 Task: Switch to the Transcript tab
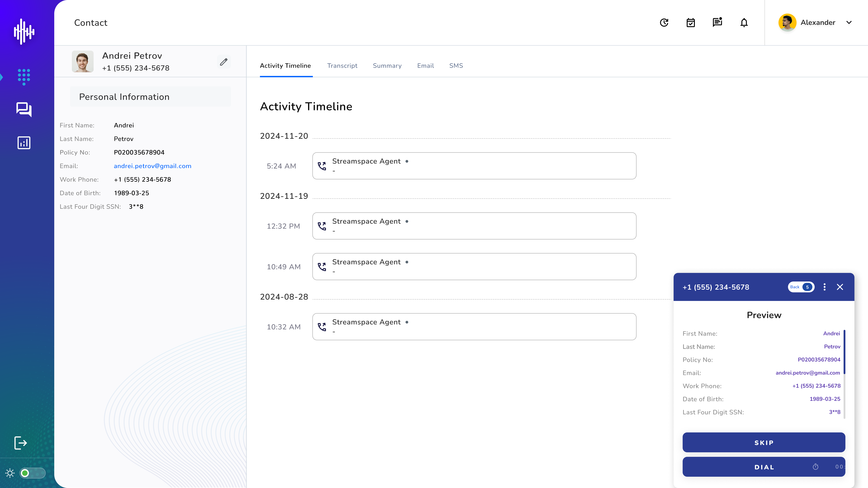point(342,66)
